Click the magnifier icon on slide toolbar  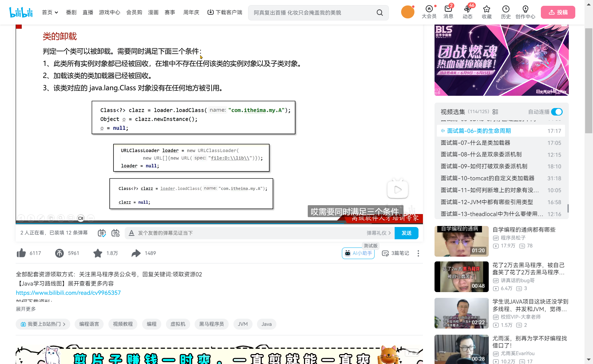(x=61, y=218)
